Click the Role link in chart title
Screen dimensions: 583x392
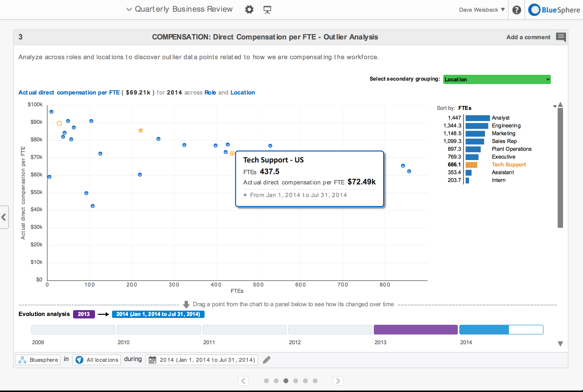(x=210, y=93)
